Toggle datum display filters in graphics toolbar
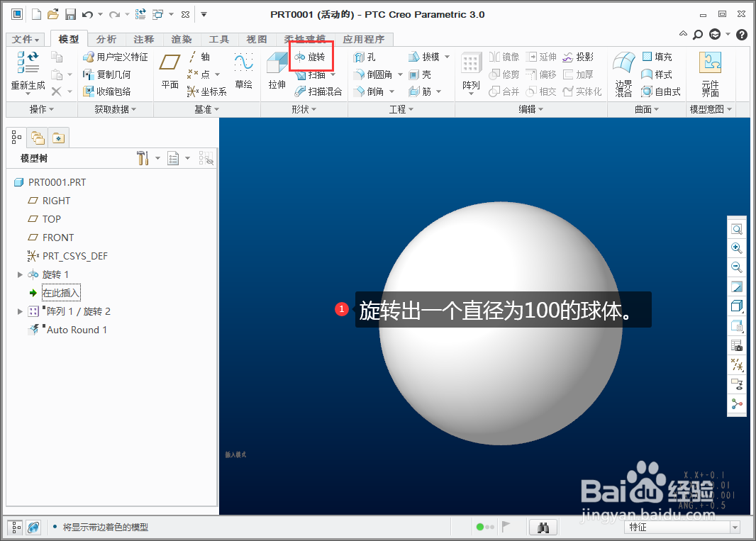The width and height of the screenshot is (756, 541). 736,364
